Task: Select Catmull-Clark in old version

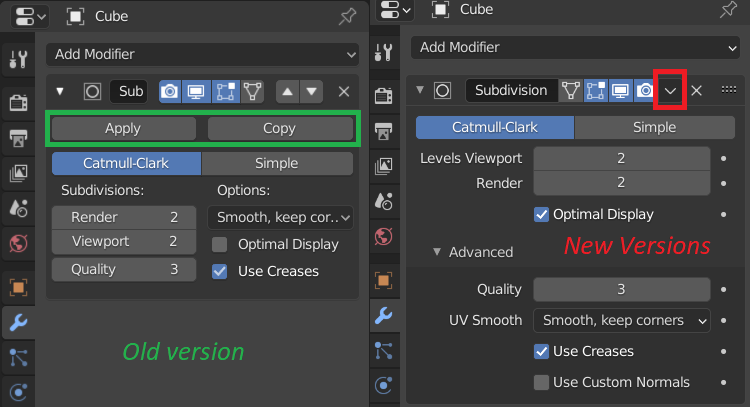Action: (x=126, y=164)
